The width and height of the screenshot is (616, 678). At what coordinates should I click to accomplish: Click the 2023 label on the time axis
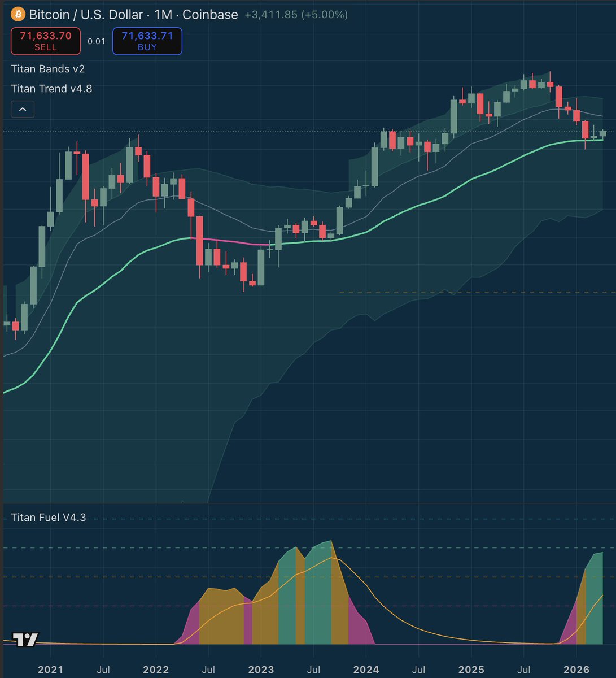260,670
